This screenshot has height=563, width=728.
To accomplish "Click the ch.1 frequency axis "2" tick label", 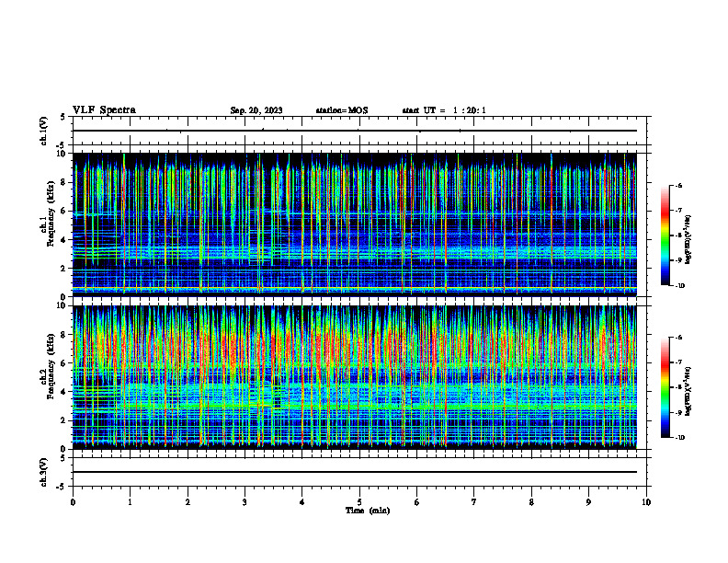I will pyautogui.click(x=64, y=269).
